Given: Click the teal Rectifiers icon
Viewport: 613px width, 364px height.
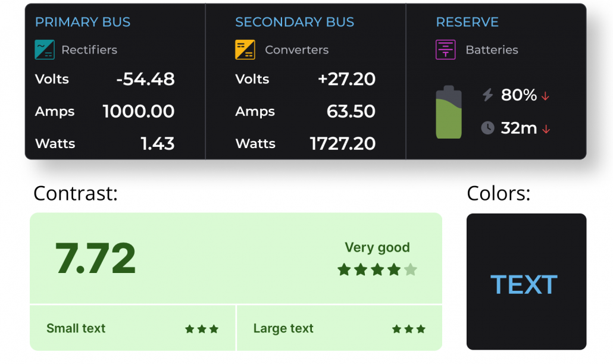Looking at the screenshot, I should (45, 49).
